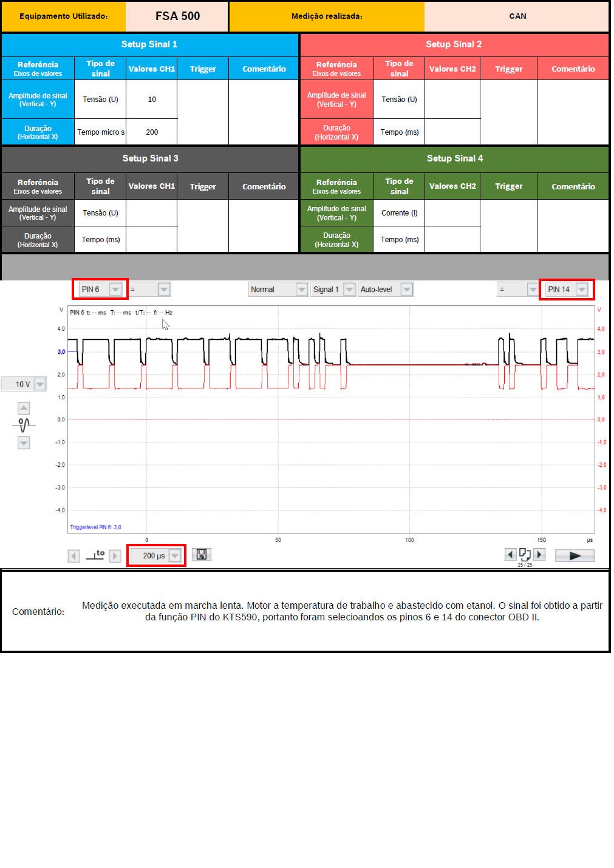The height and width of the screenshot is (868, 614).
Task: Open the PIN 6 channel dropdown
Action: (115, 290)
